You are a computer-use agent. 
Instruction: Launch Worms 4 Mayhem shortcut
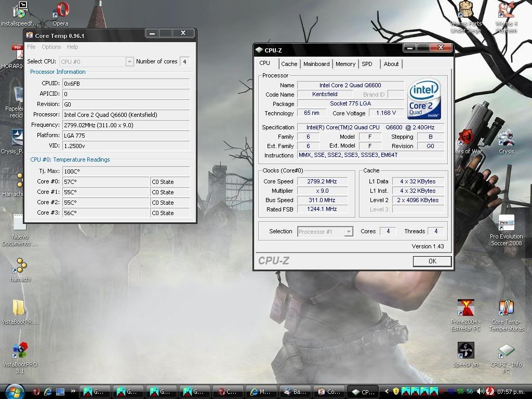click(506, 17)
